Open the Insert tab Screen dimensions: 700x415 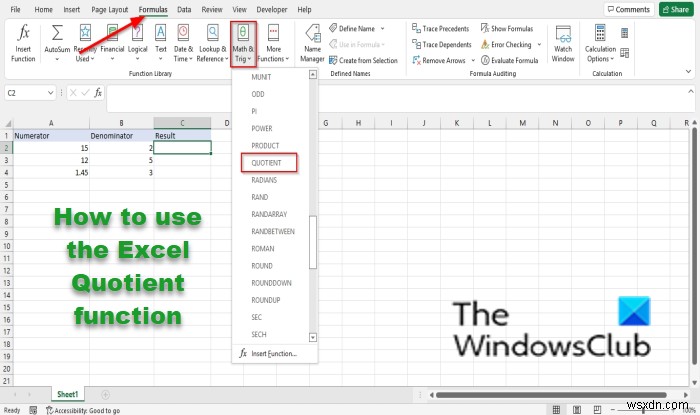[71, 9]
